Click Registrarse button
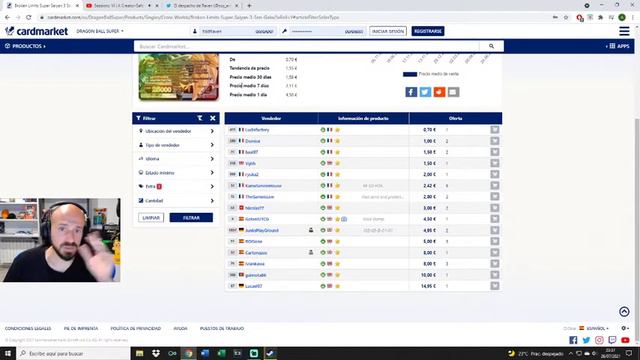Image resolution: width=640 pixels, height=360 pixels. pyautogui.click(x=428, y=31)
